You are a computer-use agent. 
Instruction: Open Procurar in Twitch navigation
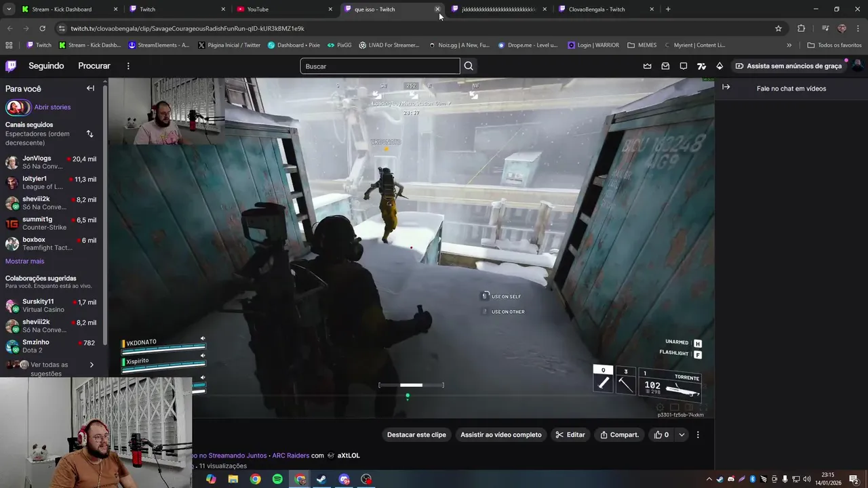pos(94,66)
